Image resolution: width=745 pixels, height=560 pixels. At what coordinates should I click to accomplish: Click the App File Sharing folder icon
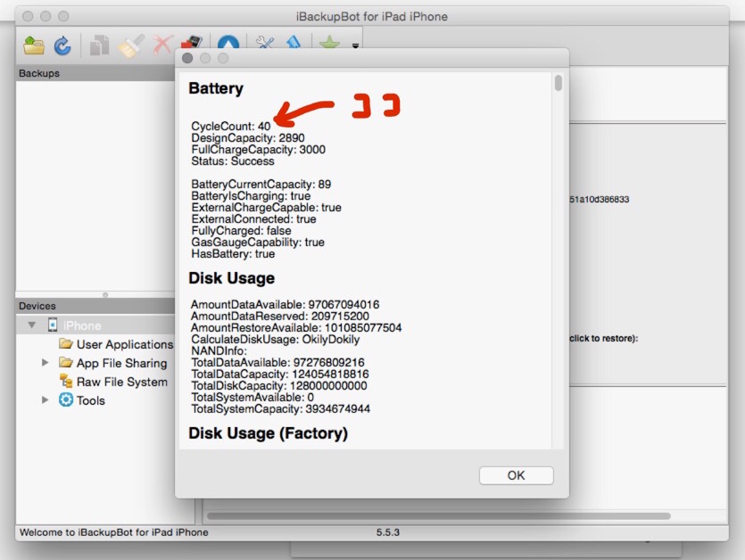tap(66, 362)
